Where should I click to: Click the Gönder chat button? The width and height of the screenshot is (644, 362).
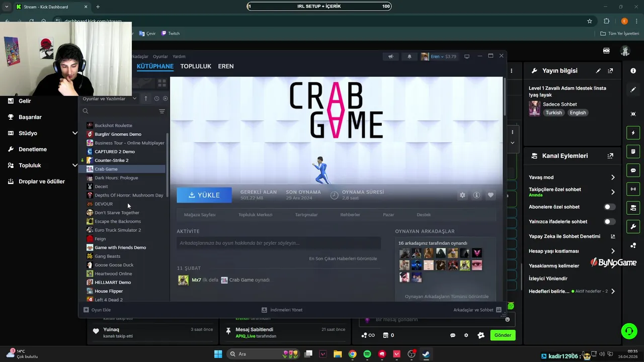[503, 335]
